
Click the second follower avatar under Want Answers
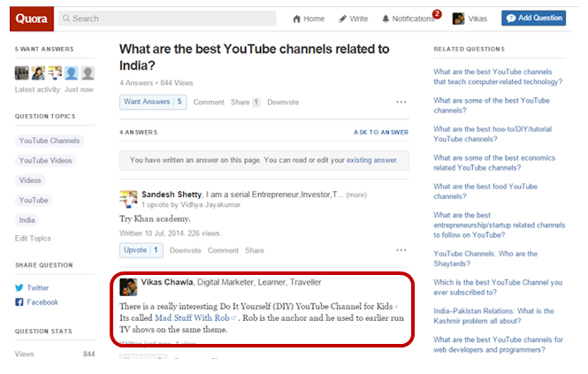point(38,73)
